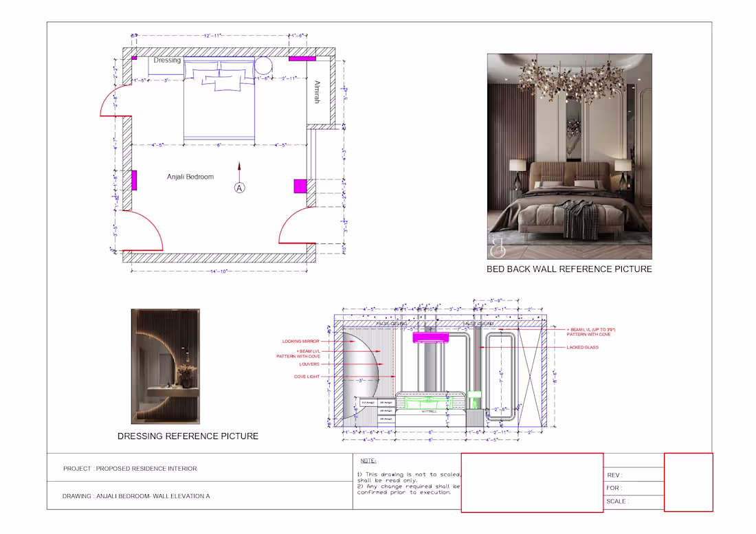Screen dimensions: 756x534
Task: Click the crossed wardrobe opening in elevation
Action: coord(529,377)
